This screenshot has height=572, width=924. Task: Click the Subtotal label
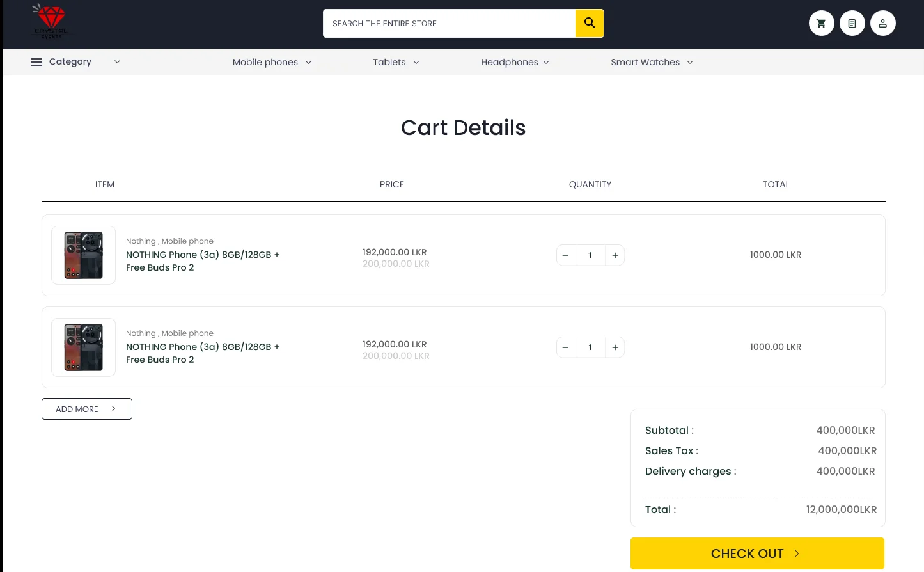pyautogui.click(x=670, y=431)
